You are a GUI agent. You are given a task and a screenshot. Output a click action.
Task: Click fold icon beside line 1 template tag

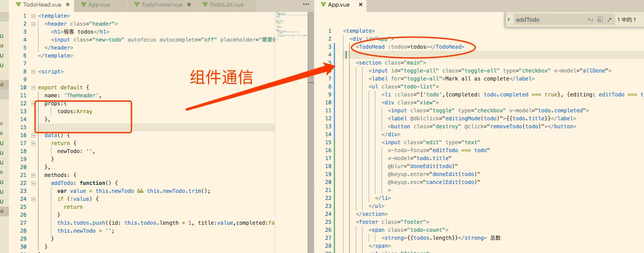33,16
